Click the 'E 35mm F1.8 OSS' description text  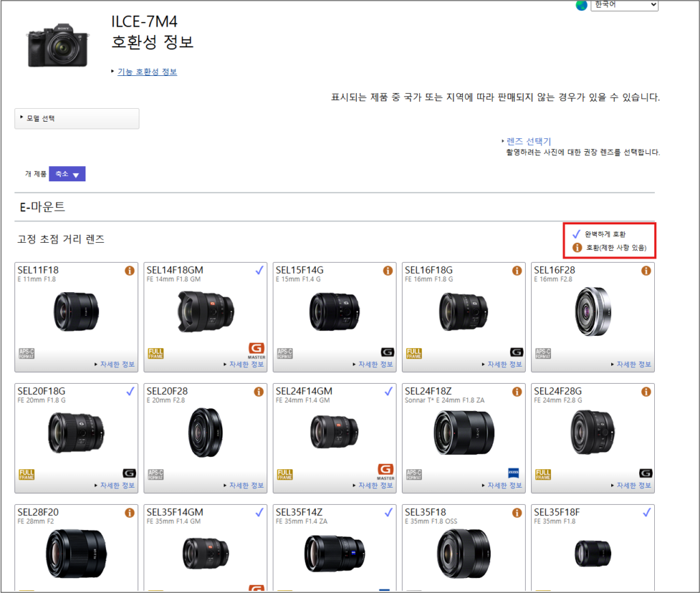tap(431, 521)
